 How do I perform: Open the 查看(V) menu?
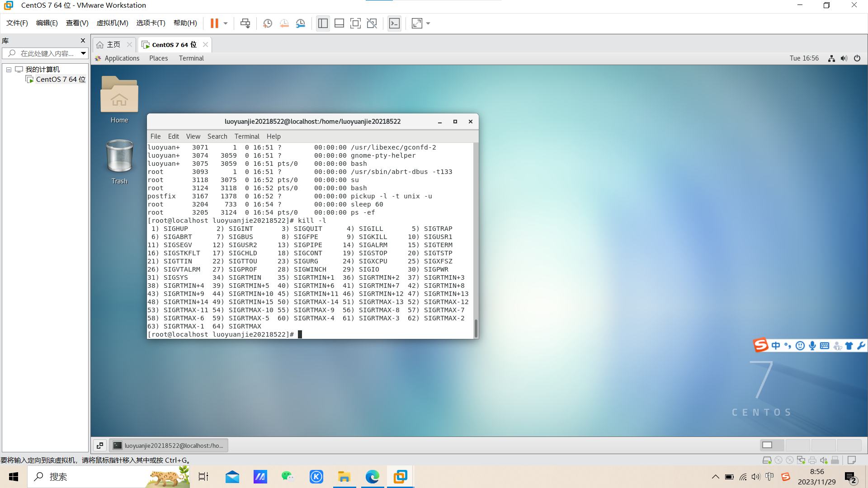pos(77,23)
